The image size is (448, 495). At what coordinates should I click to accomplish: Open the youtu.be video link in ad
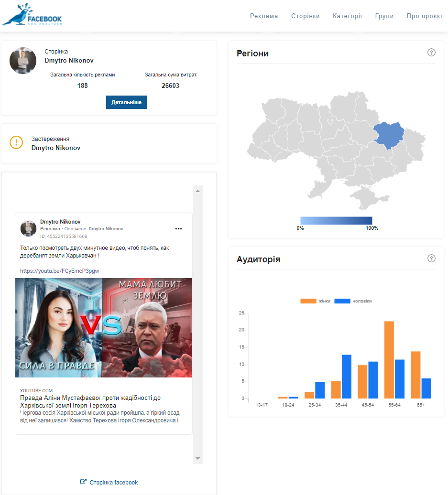pyautogui.click(x=59, y=271)
